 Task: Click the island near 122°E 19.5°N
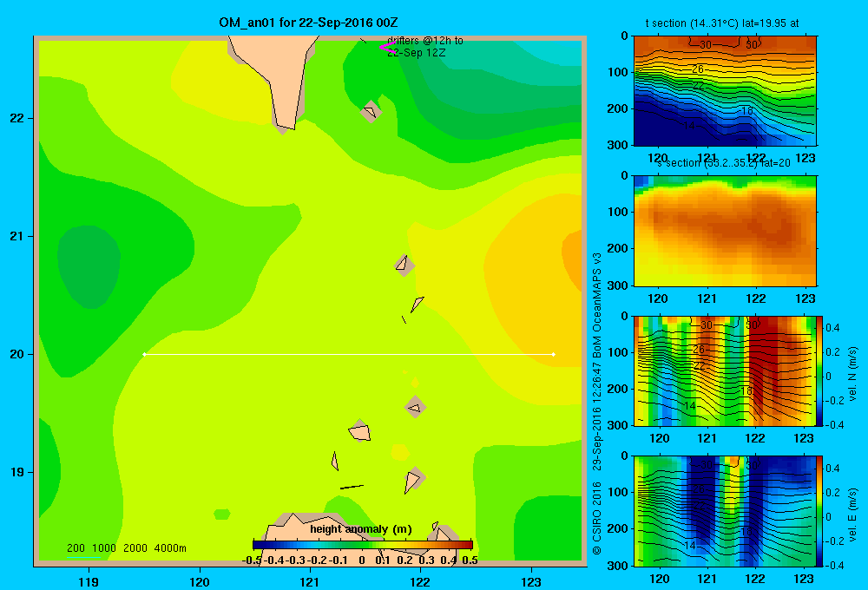416,407
